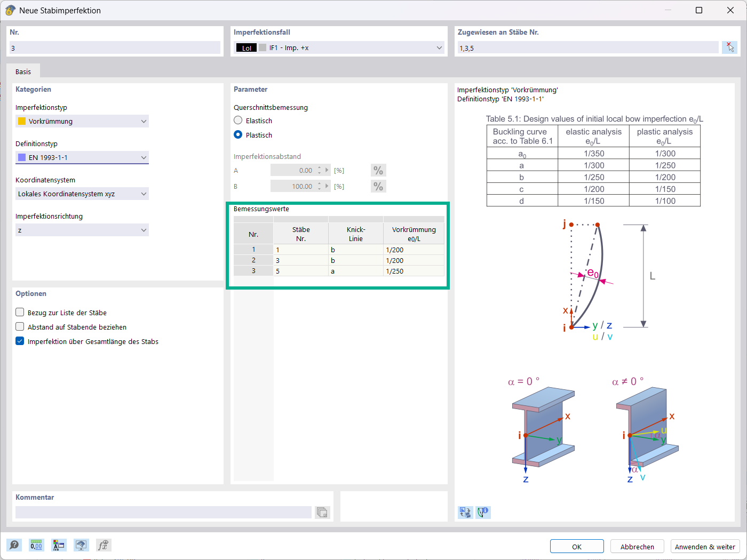Select the Knick-Linie cell 'b' in row 1
747x560 pixels.
pyautogui.click(x=356, y=250)
